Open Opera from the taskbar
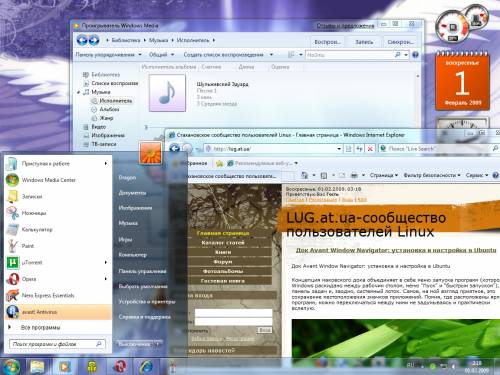500x375 pixels. [119, 367]
